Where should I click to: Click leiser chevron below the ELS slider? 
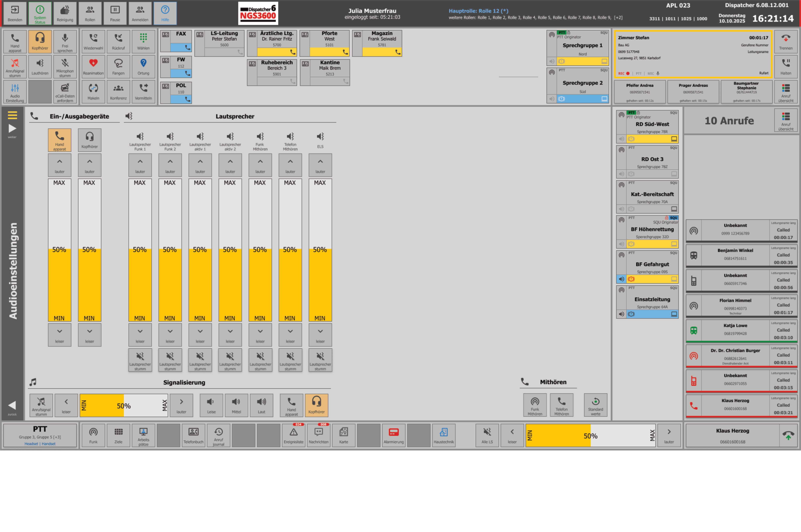click(x=320, y=335)
